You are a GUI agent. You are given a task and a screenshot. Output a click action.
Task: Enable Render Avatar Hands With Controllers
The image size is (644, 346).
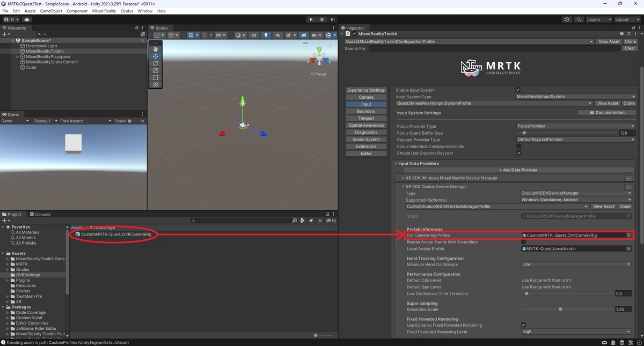click(524, 242)
